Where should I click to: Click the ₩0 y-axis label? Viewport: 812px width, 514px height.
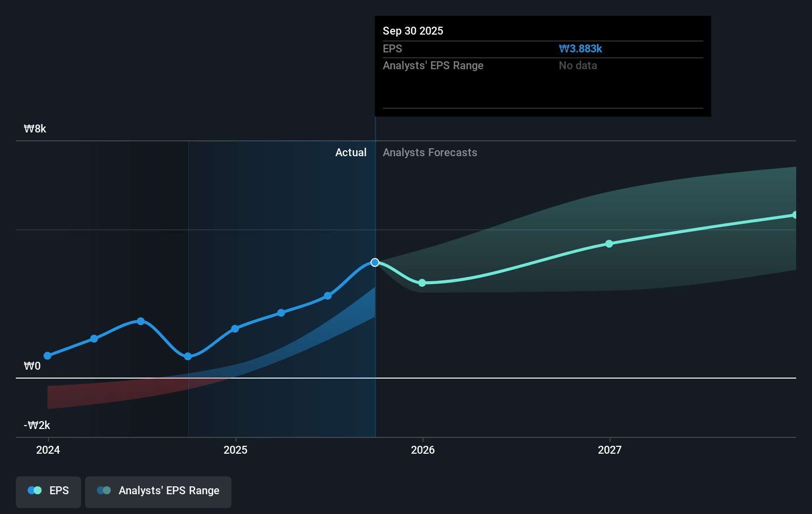[32, 366]
